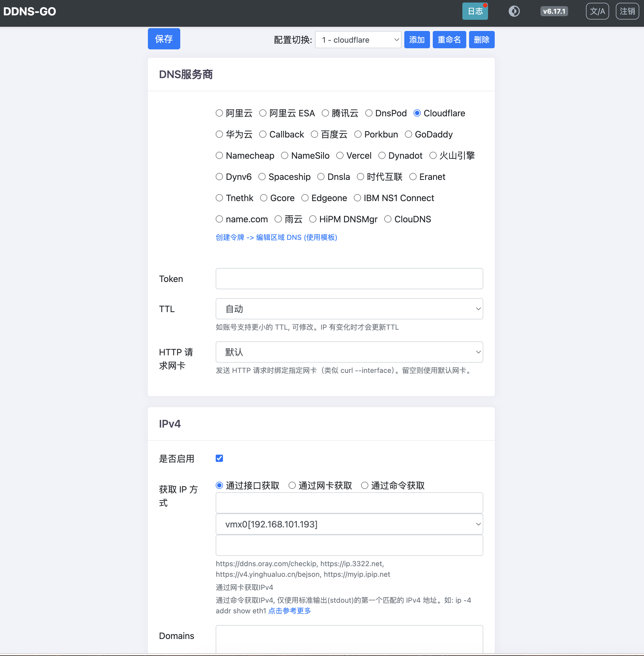Select the GoDaddy provider
The image size is (644, 656).
(x=408, y=134)
